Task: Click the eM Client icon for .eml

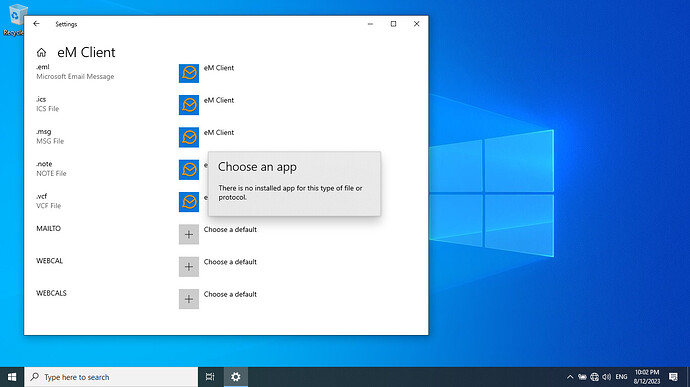Action: [x=189, y=73]
